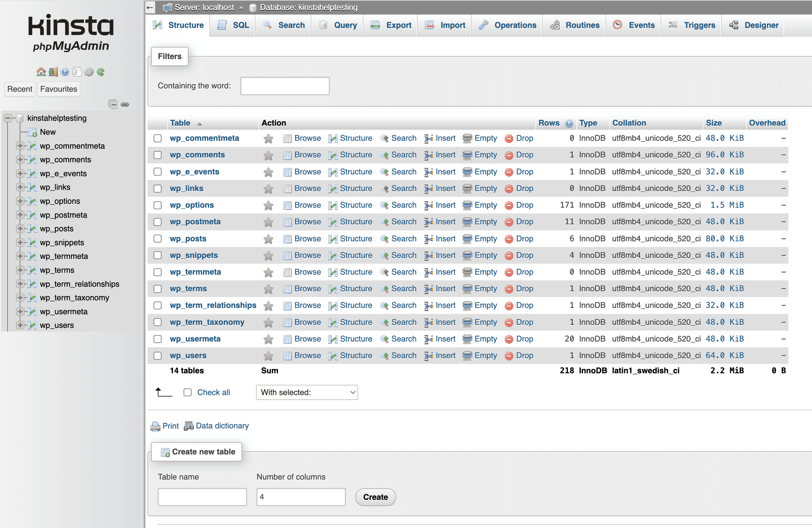The width and height of the screenshot is (812, 528).
Task: Reload the navigation panel with green refresh icon
Action: [x=101, y=72]
